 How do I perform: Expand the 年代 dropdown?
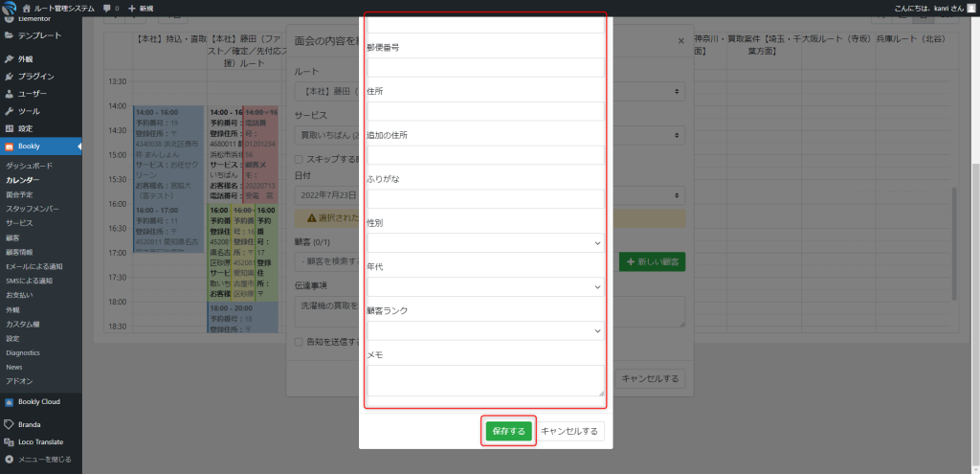485,286
